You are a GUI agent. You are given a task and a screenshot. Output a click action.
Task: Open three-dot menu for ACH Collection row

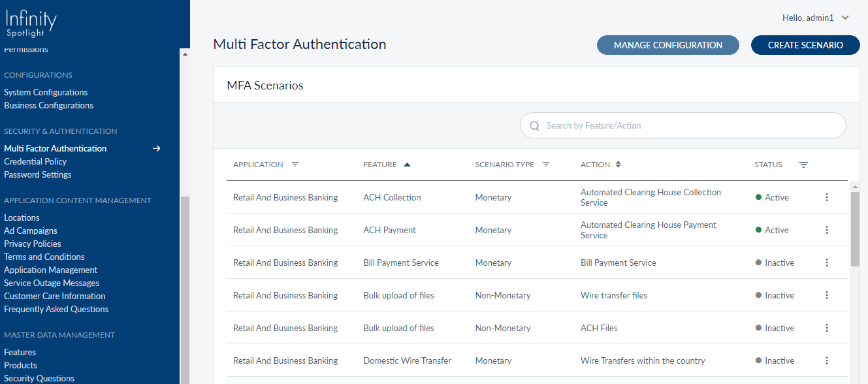827,197
